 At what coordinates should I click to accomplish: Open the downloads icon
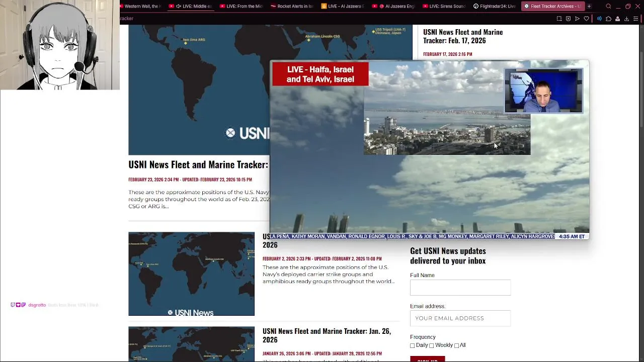click(626, 19)
